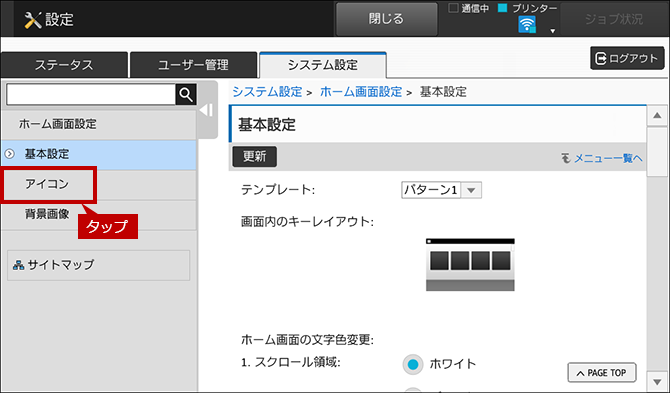Click the logout door icon

click(601, 59)
